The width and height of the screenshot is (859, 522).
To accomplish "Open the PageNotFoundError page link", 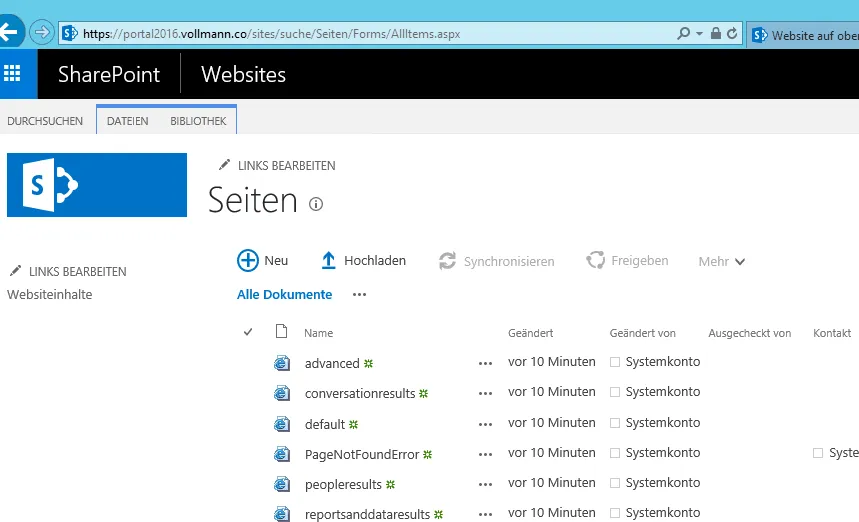I will point(362,454).
